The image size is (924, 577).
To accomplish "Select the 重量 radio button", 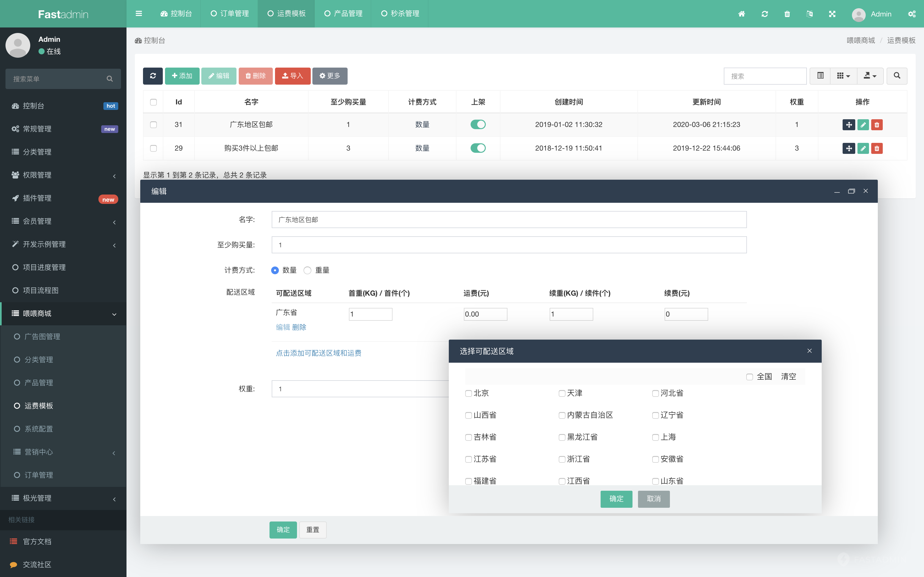I will [308, 271].
